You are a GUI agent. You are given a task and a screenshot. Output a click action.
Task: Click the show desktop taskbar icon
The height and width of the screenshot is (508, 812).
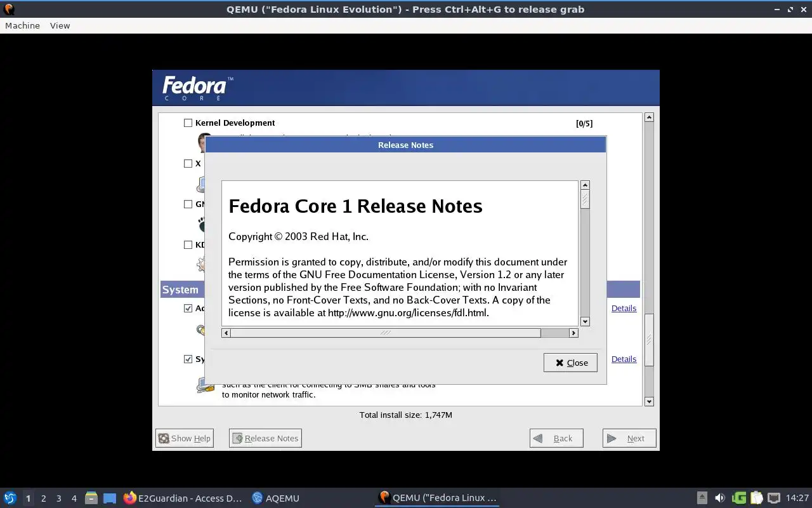click(x=110, y=498)
